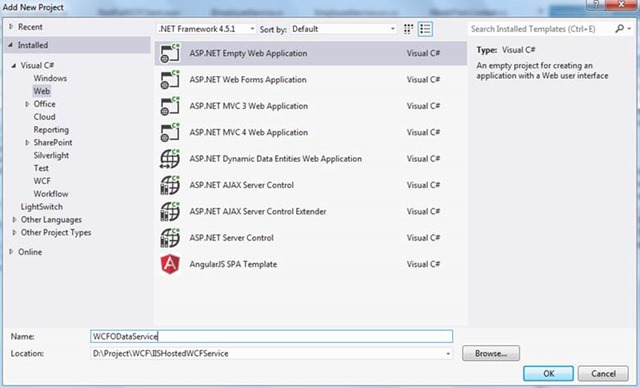The image size is (640, 388).
Task: Select the LightSwitch category
Action: [x=42, y=207]
